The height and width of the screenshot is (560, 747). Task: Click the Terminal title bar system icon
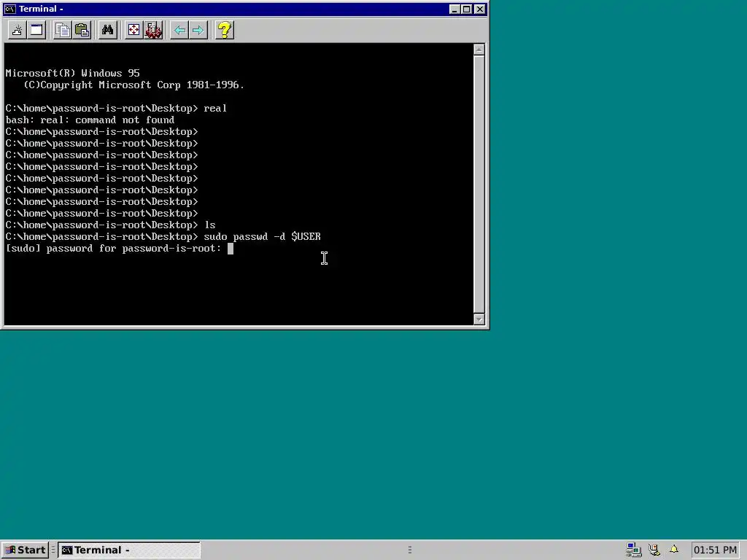10,9
